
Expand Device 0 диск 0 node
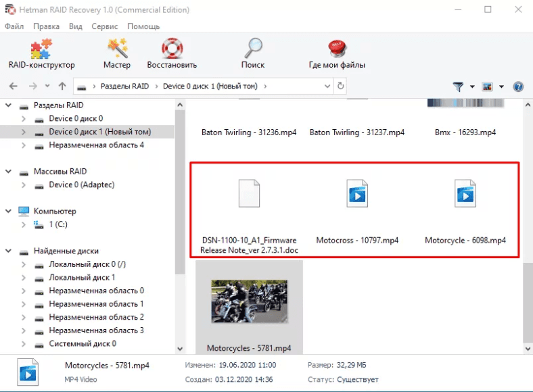pyautogui.click(x=24, y=118)
